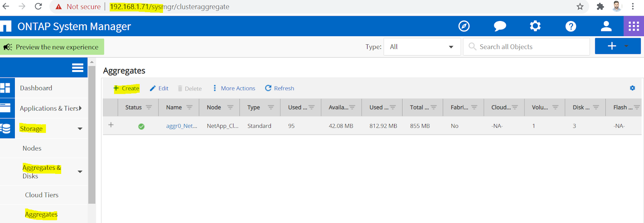The image size is (644, 223).
Task: Click the Not secure warning icon
Action: pos(59,7)
